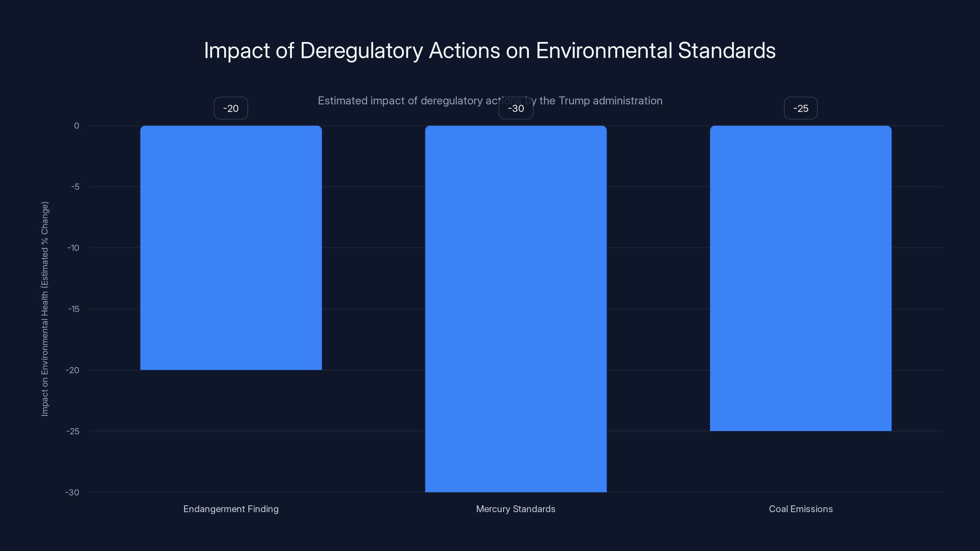
Task: Click the subtitle about Trump administration actions
Action: pos(490,101)
